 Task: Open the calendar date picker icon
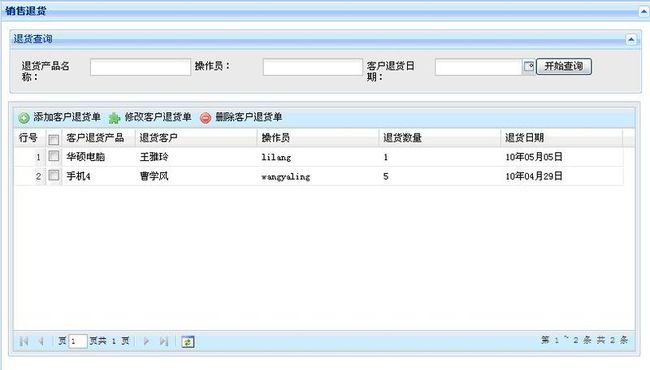tap(529, 66)
